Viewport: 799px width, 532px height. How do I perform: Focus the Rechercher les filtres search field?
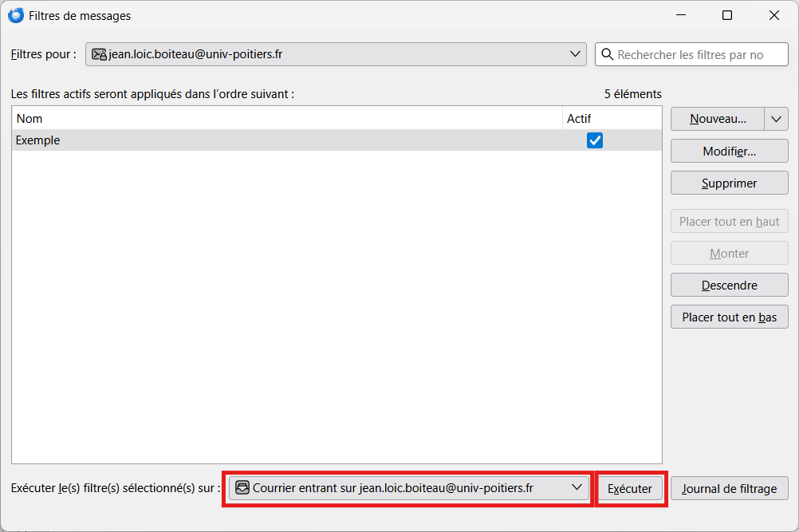pyautogui.click(x=699, y=54)
